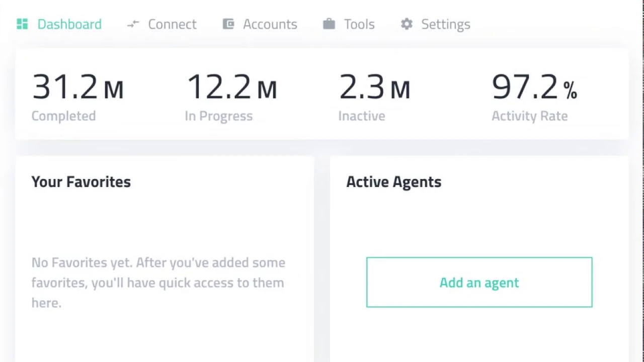Viewport: 644px width, 362px height.
Task: Select the 2.3 M Inactive statistic
Action: [375, 87]
